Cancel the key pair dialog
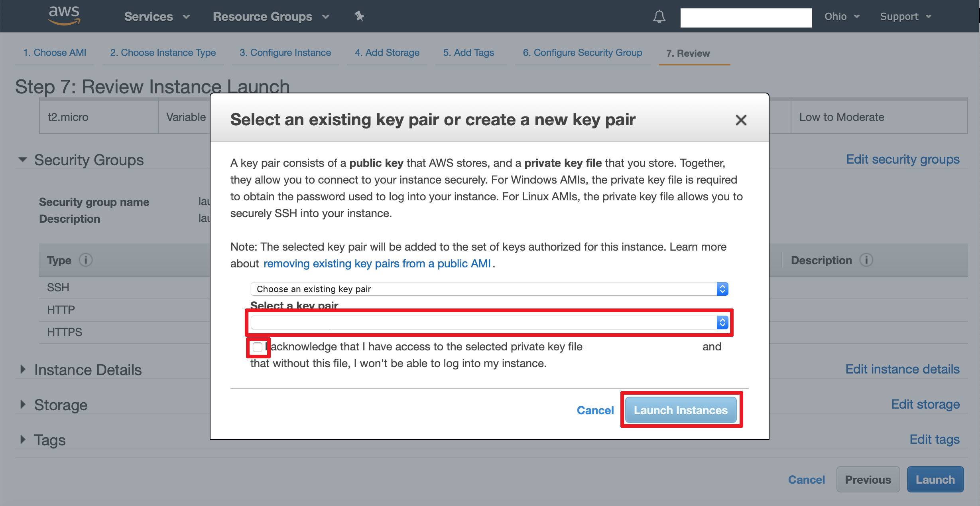Viewport: 980px width, 506px height. coord(595,410)
